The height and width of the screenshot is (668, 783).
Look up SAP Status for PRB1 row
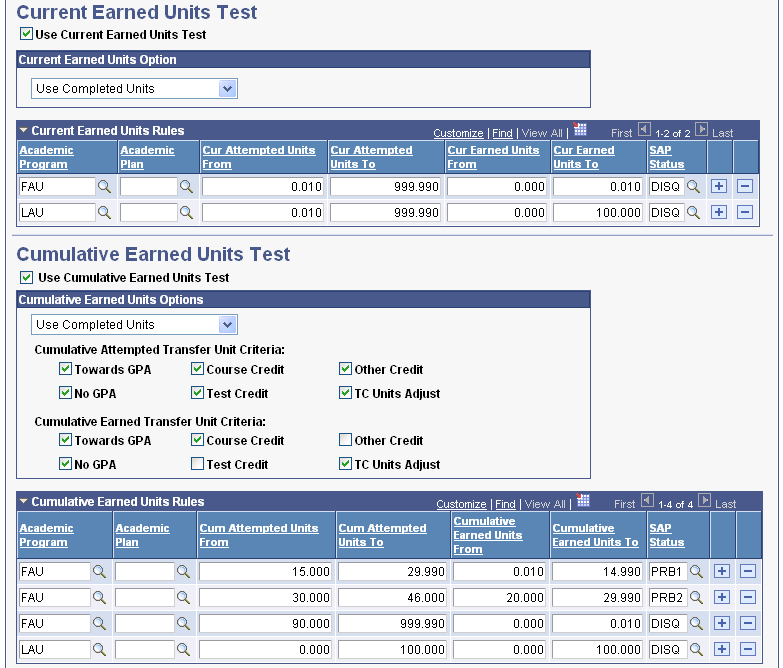[x=696, y=572]
